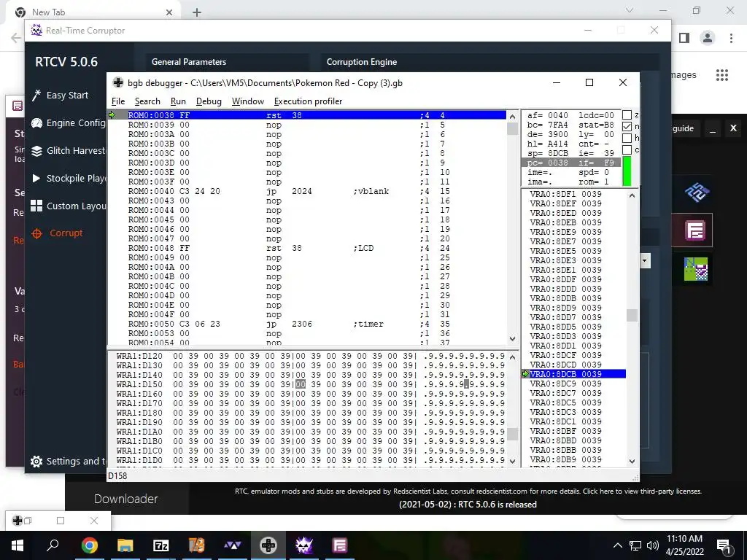This screenshot has height=560, width=747.
Task: Click small bgb window thumbnail icon bottom-left
Action: click(18, 521)
